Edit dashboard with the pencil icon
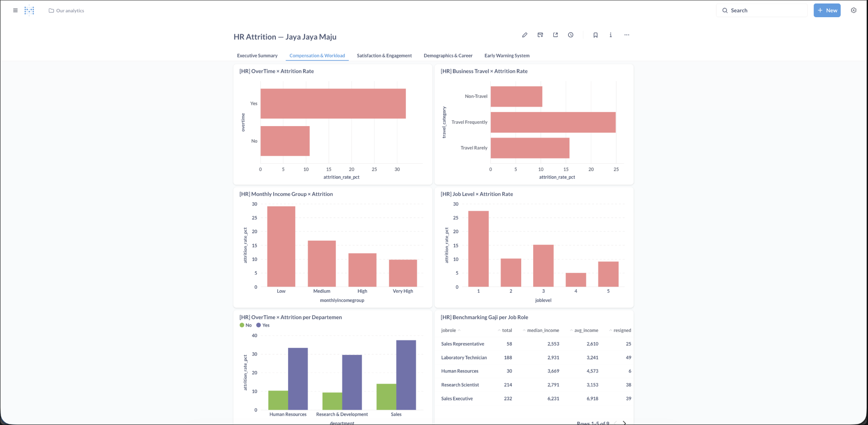 coord(525,35)
